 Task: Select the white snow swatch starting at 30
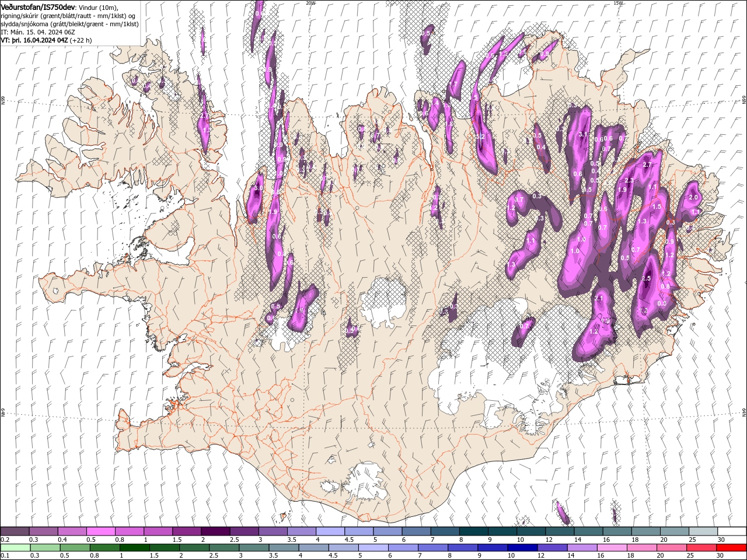[x=732, y=531]
